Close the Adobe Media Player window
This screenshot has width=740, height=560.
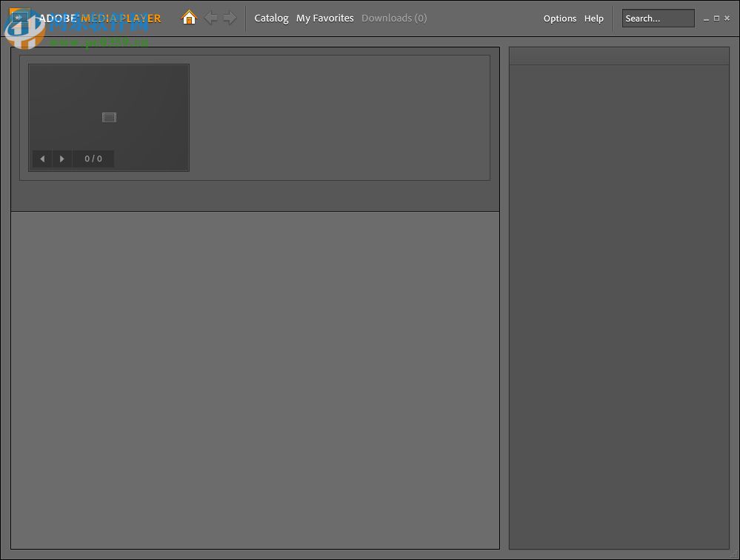(727, 18)
